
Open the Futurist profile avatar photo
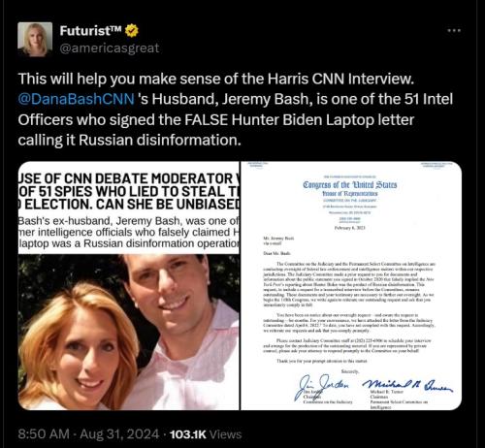[x=35, y=40]
